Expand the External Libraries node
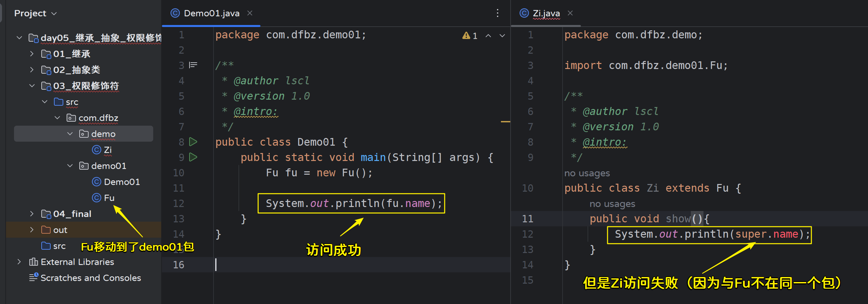This screenshot has height=304, width=868. point(19,262)
